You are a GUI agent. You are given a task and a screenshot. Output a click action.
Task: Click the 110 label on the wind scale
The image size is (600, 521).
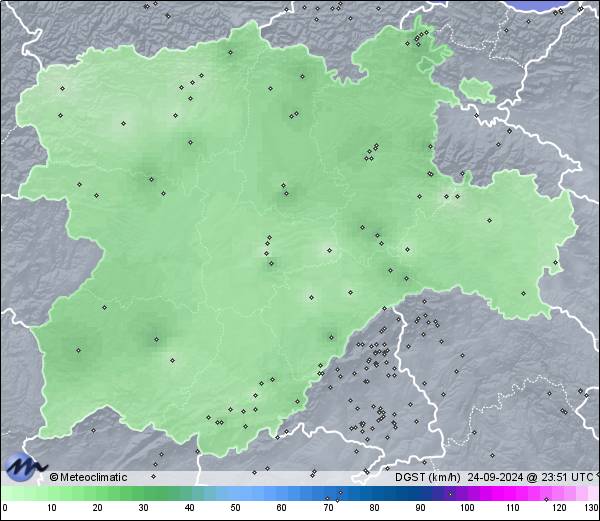[513, 508]
